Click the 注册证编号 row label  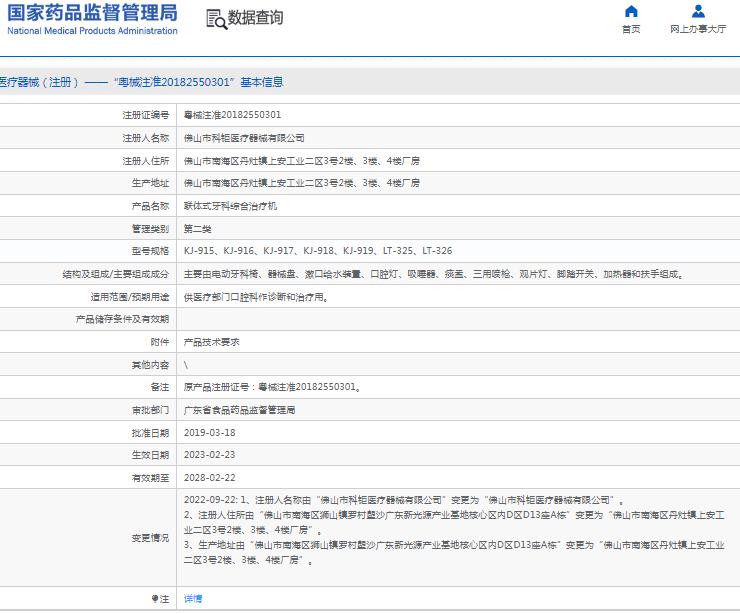click(145, 115)
